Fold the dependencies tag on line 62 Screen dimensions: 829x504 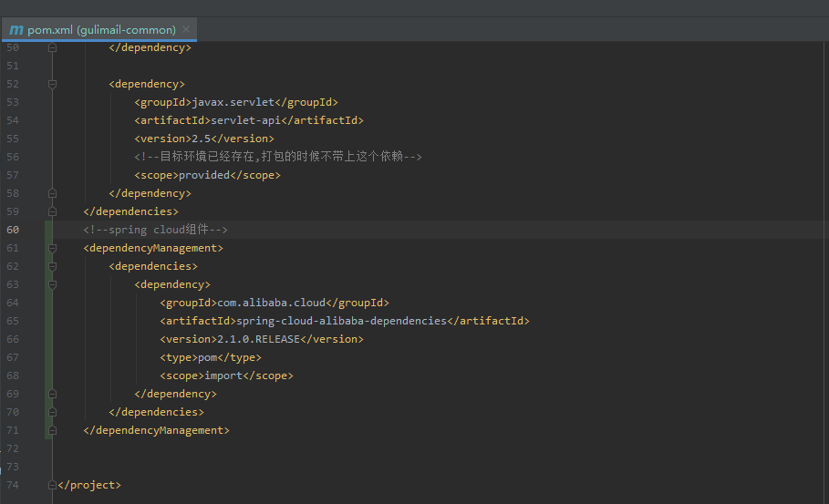coord(52,266)
